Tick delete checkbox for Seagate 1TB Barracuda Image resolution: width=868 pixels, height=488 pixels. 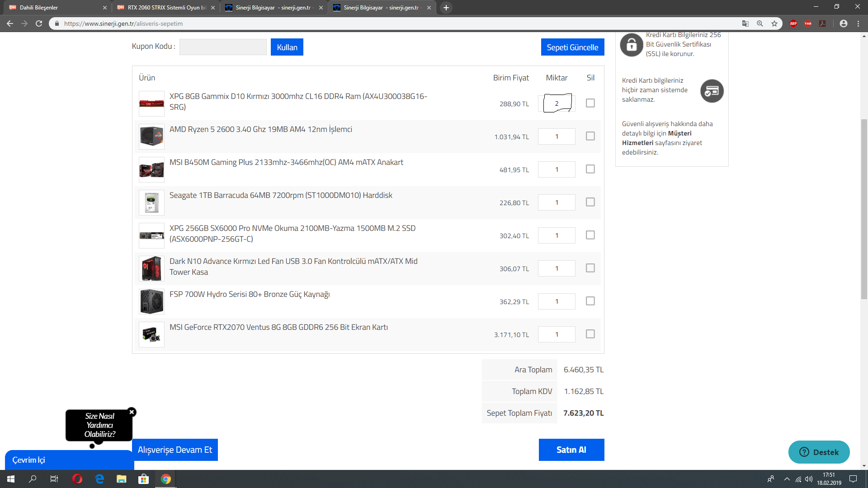pyautogui.click(x=590, y=202)
